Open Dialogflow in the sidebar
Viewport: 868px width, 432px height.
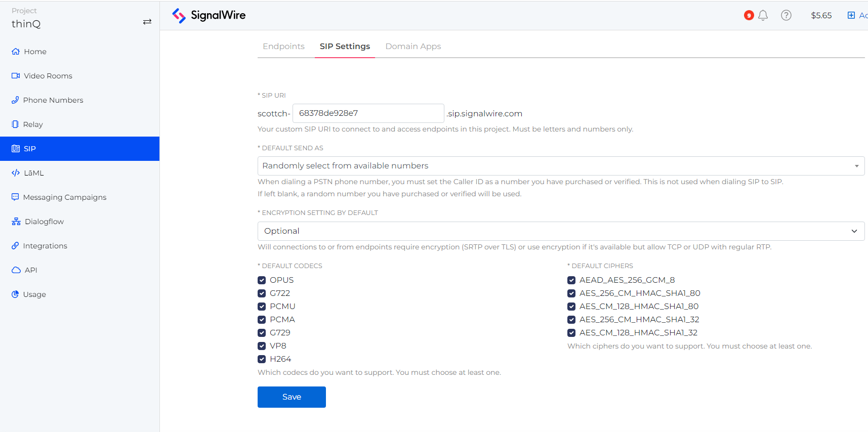[x=44, y=222]
